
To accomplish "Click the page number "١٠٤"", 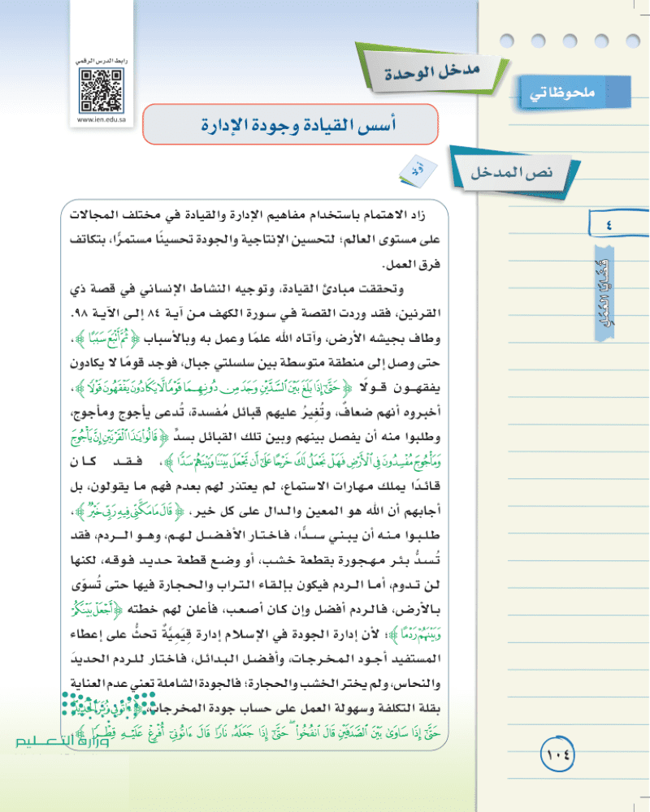I will pyautogui.click(x=557, y=754).
